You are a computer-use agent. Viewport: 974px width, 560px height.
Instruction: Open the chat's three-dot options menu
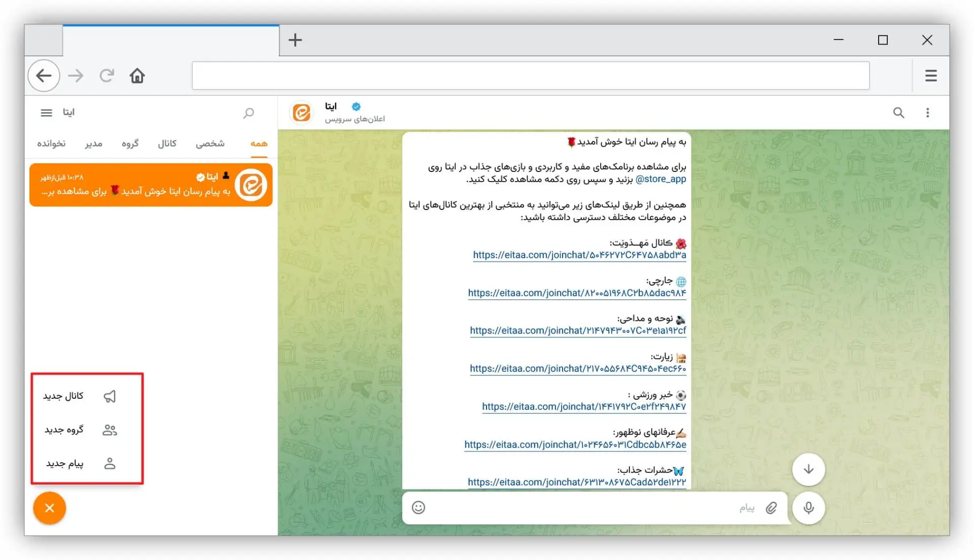(927, 113)
